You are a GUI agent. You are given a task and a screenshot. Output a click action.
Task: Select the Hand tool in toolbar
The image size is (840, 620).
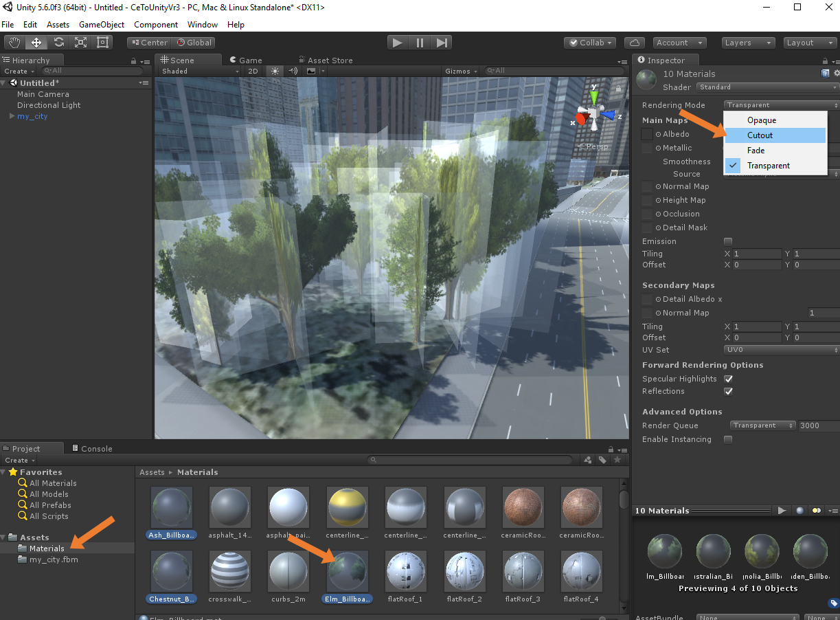(15, 43)
